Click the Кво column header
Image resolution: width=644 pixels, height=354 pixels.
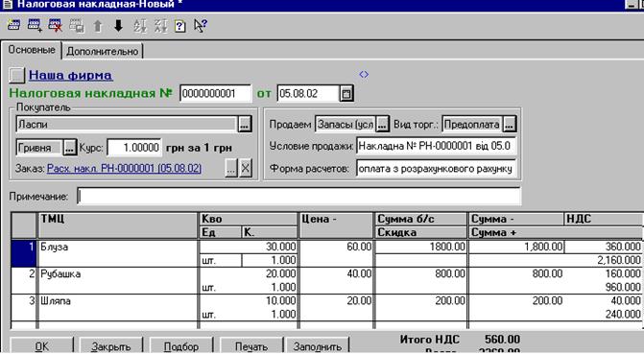pyautogui.click(x=249, y=219)
